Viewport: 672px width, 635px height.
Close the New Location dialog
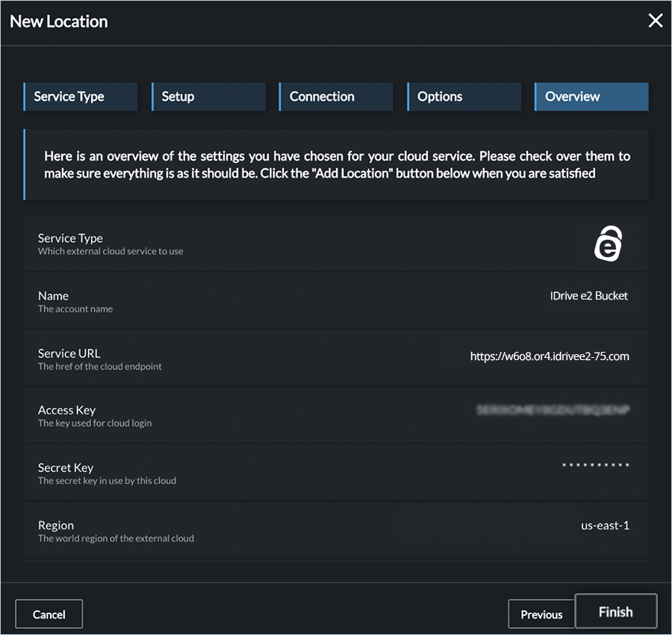pyautogui.click(x=655, y=21)
